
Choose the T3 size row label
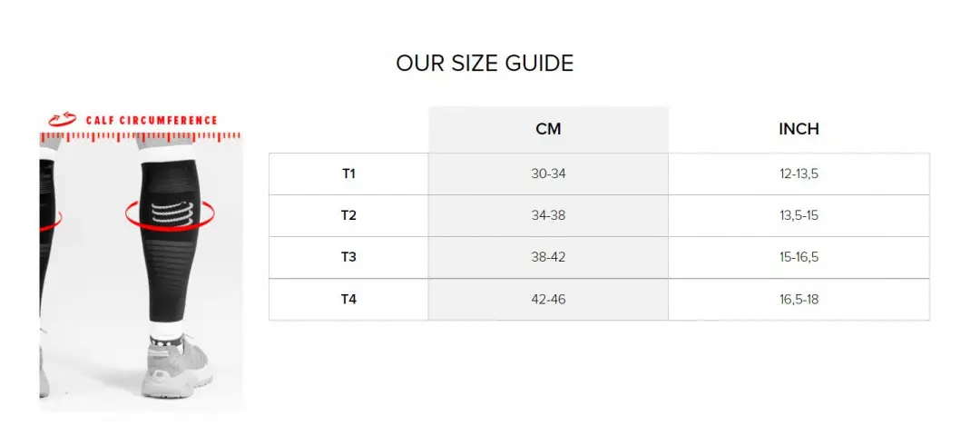point(348,257)
